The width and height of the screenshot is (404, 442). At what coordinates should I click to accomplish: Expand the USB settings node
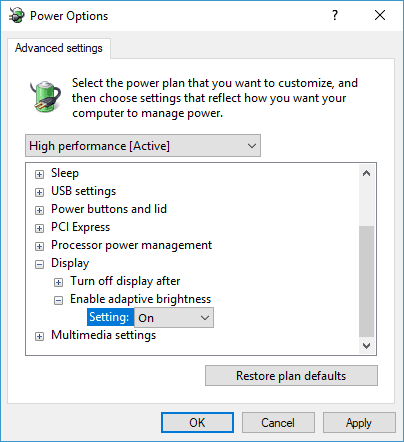39,192
